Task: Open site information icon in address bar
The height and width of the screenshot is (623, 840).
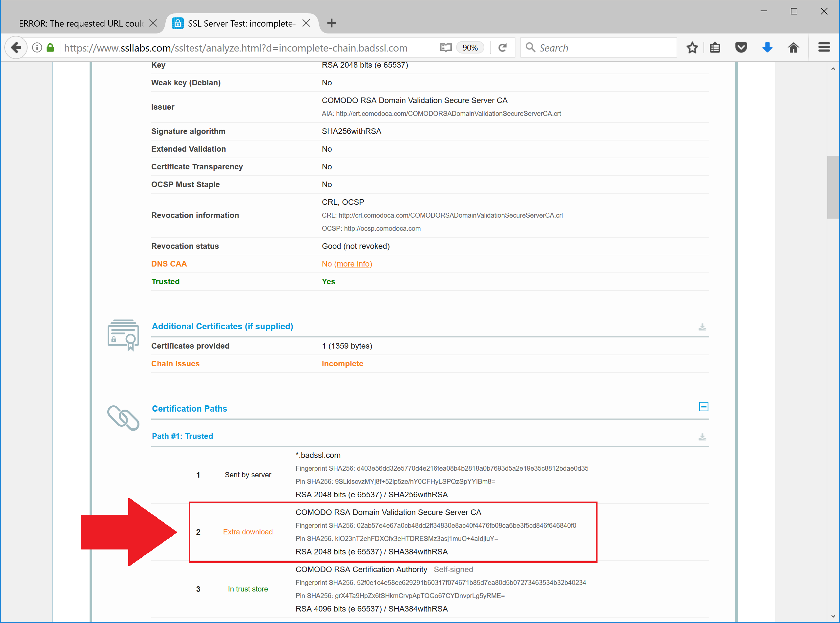Action: click(37, 48)
